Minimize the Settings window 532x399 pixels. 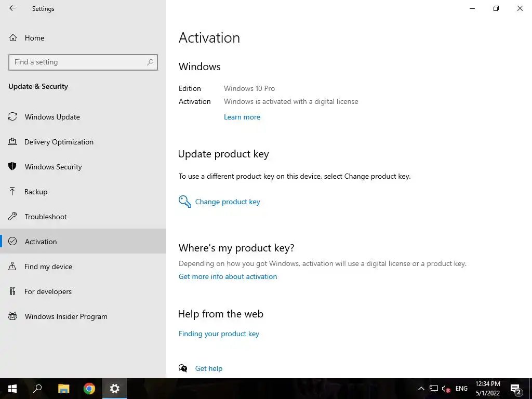click(x=472, y=8)
